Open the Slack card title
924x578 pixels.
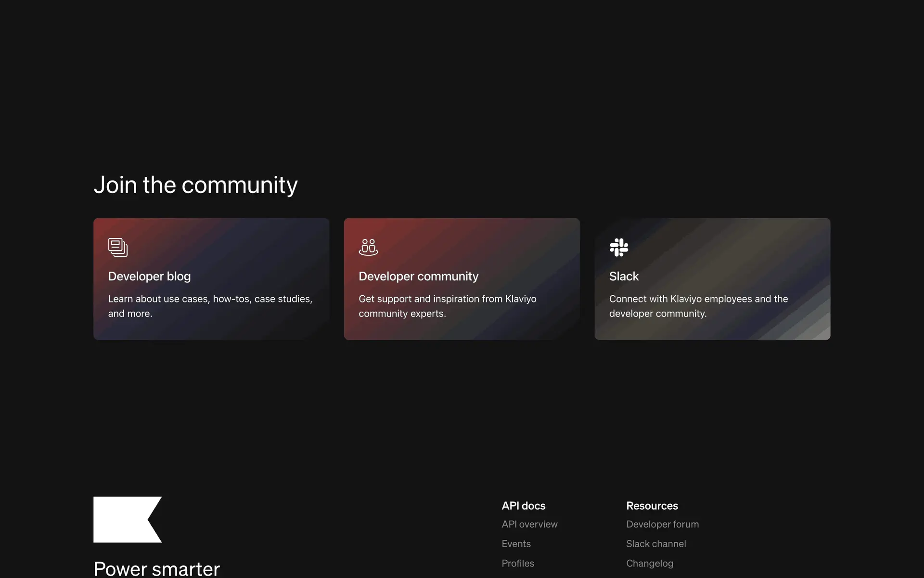624,276
